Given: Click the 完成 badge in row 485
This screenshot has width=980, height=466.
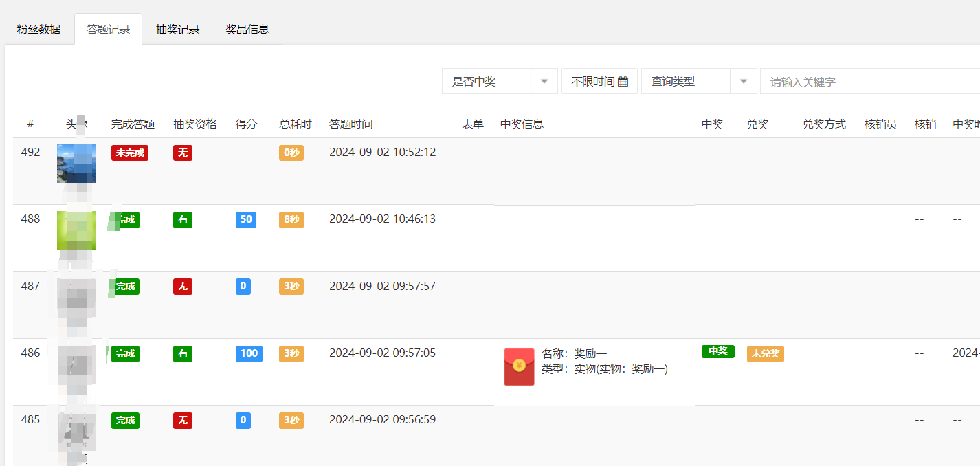Looking at the screenshot, I should point(125,421).
